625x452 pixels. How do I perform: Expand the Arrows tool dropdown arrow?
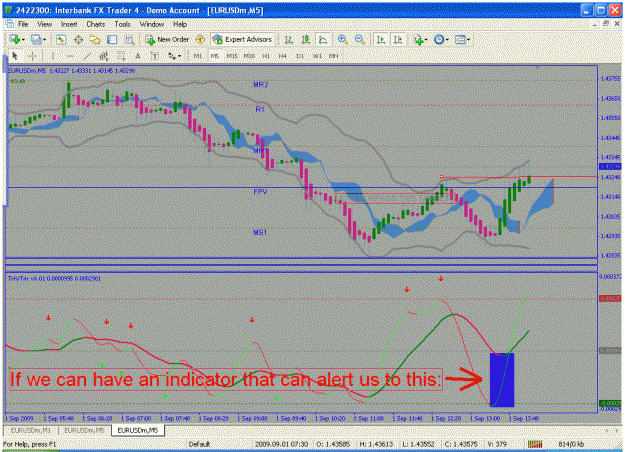pyautogui.click(x=179, y=57)
